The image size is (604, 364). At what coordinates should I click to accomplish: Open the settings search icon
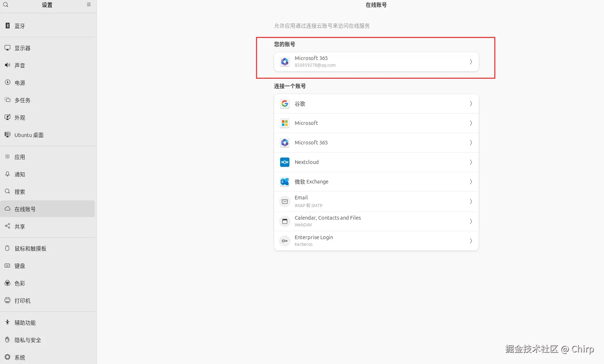(6, 5)
